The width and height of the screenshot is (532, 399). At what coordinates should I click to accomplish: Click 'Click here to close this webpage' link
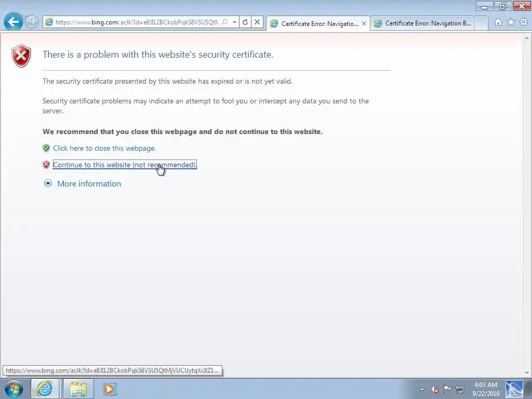pos(104,148)
